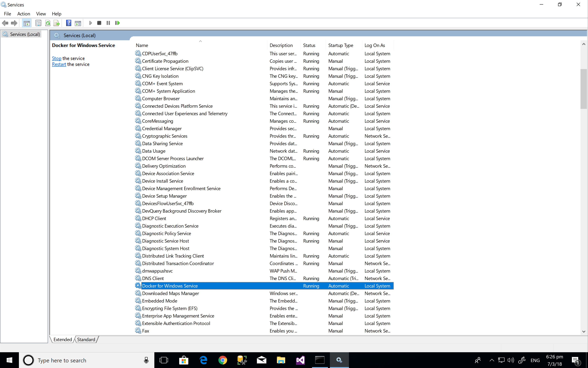This screenshot has height=368, width=588.
Task: Open the File menu
Action: (x=8, y=14)
